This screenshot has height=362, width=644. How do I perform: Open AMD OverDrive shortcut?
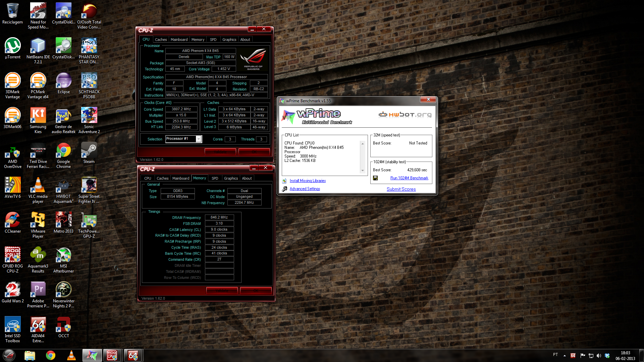pos(12,155)
